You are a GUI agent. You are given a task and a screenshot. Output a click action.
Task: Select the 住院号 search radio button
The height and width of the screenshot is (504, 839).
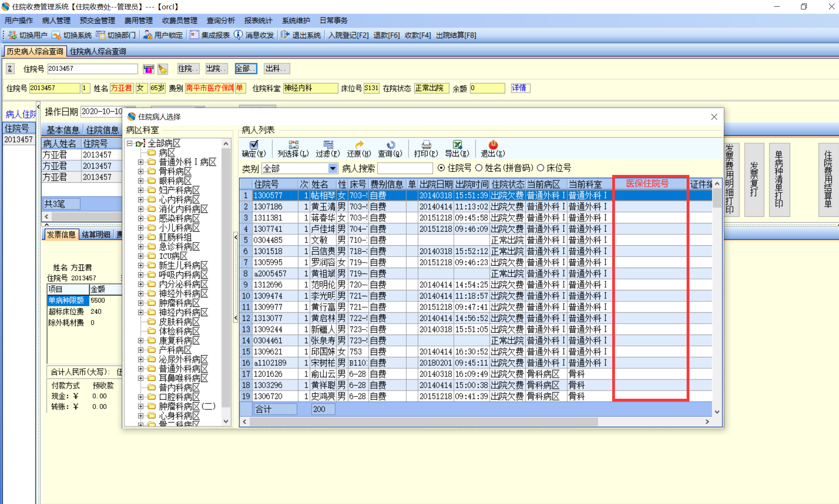441,168
